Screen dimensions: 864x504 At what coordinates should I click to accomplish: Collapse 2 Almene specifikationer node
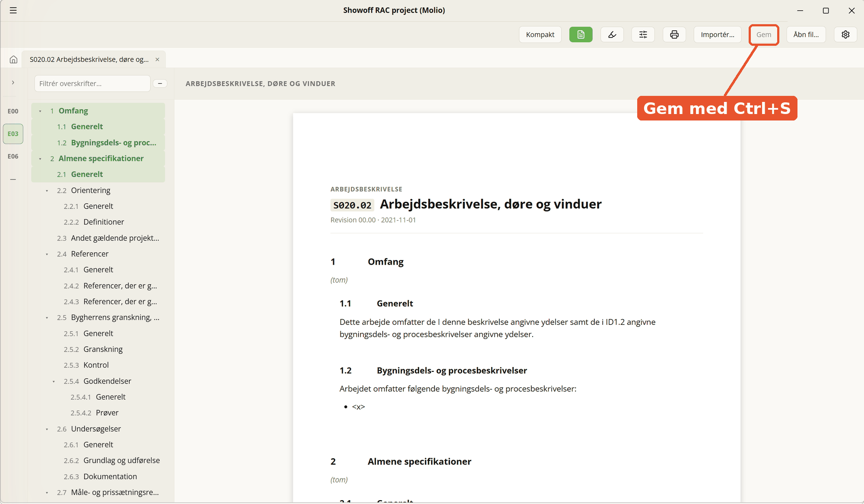click(40, 159)
